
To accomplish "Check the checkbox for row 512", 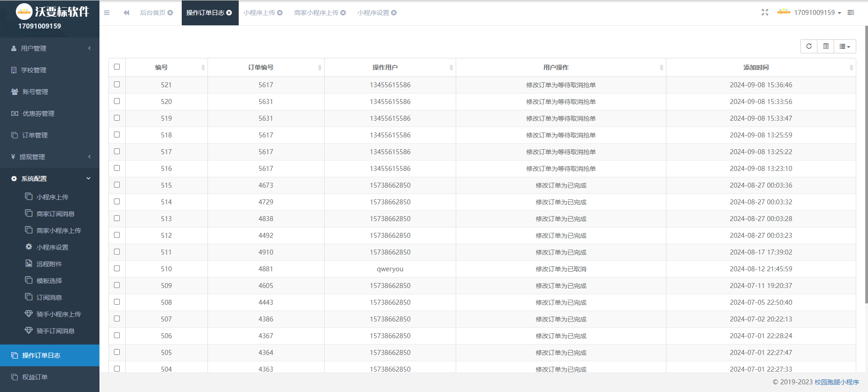I will 117,235.
